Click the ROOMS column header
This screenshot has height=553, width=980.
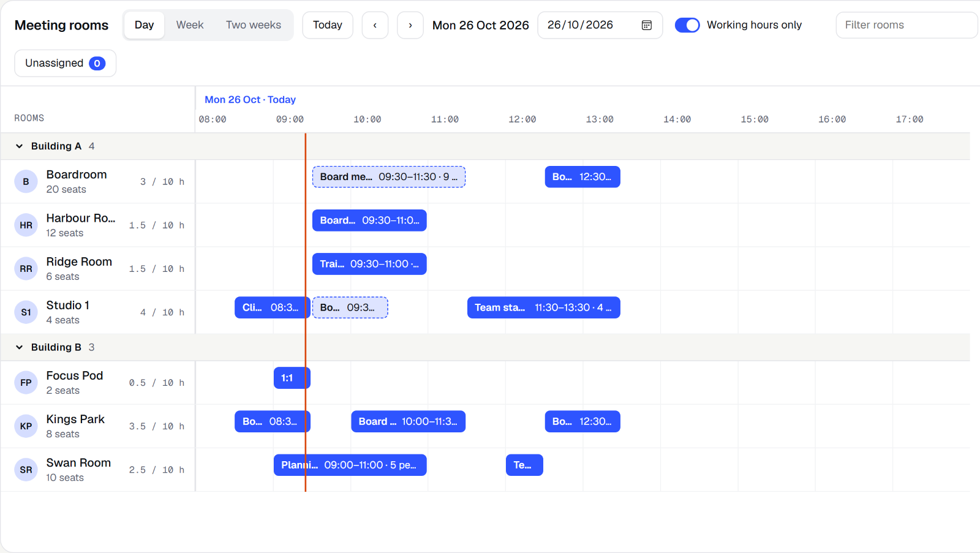point(29,118)
